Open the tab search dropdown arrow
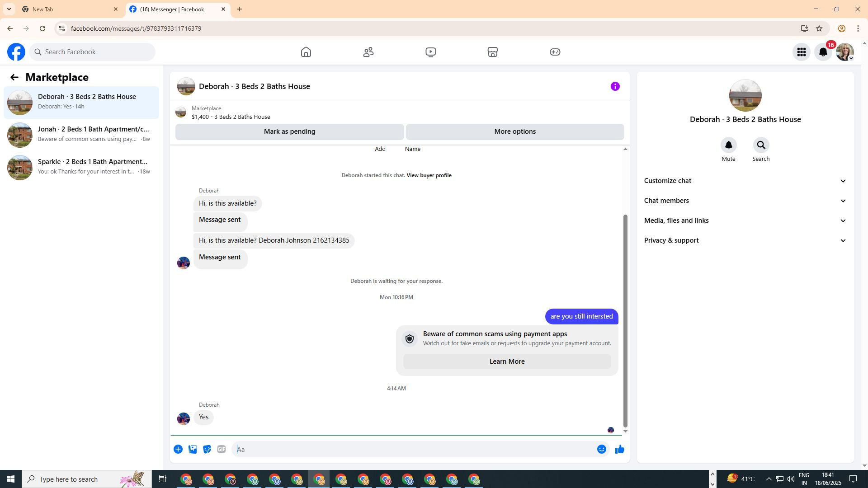The height and width of the screenshot is (488, 868). point(9,9)
